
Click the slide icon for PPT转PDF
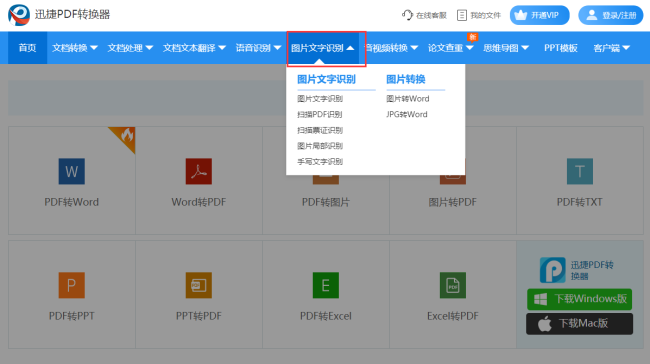199,285
